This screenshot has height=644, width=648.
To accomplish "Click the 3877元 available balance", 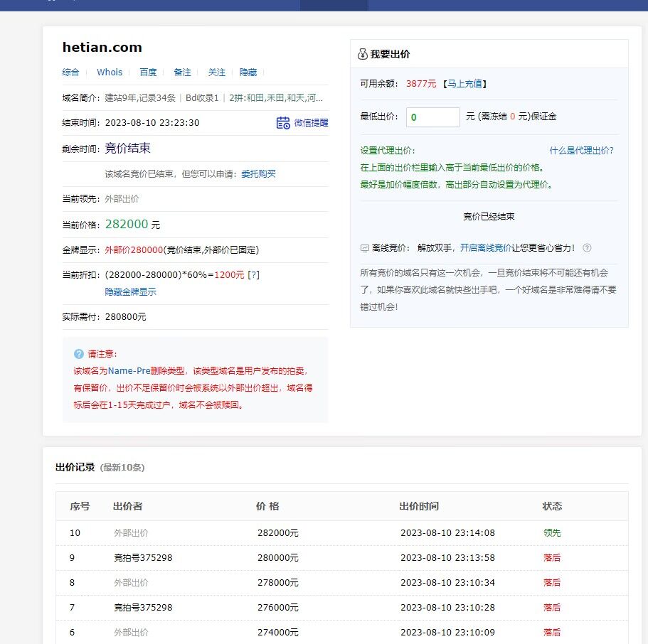I will pyautogui.click(x=421, y=84).
